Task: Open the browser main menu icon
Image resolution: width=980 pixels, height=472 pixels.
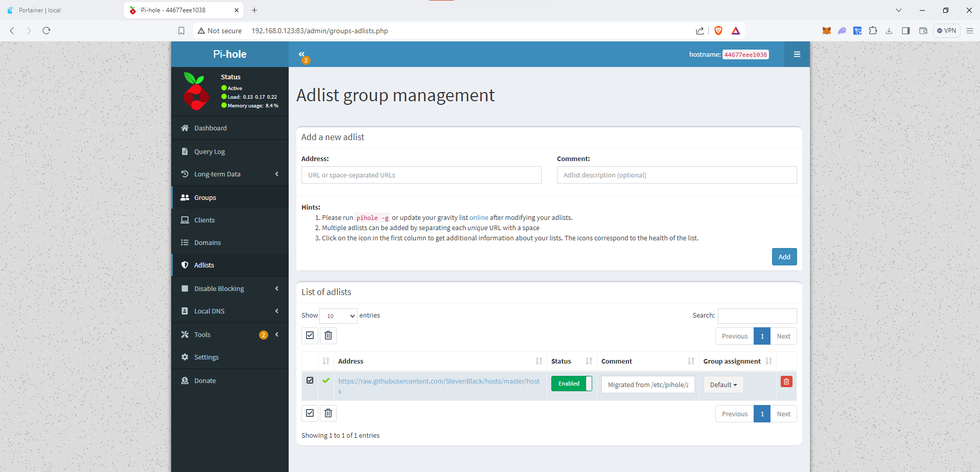Action: tap(969, 31)
